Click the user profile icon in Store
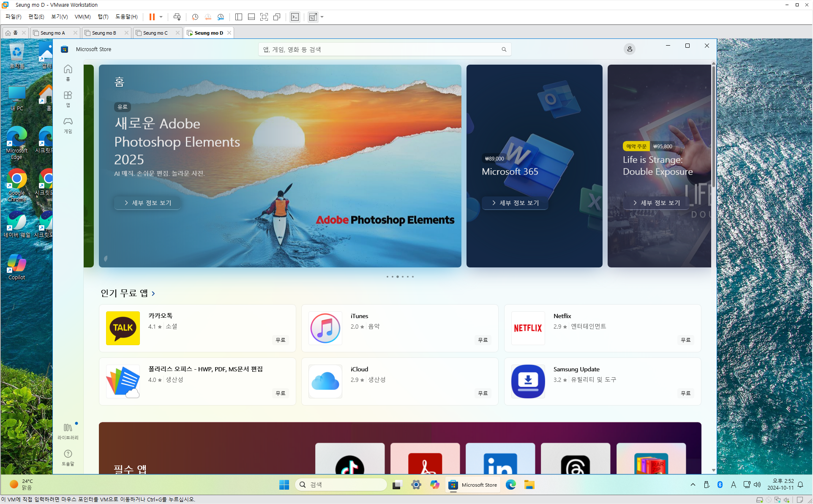The image size is (813, 504). [x=629, y=49]
